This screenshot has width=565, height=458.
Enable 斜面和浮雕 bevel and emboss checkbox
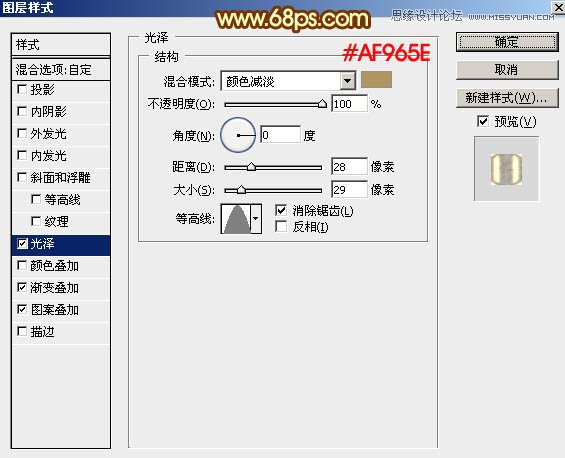22,177
